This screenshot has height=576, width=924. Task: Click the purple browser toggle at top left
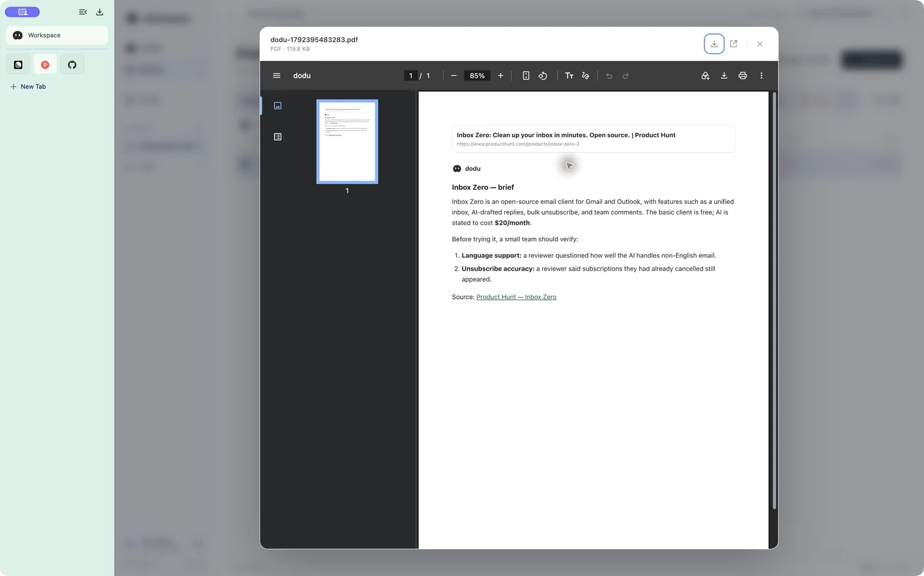[x=22, y=12]
